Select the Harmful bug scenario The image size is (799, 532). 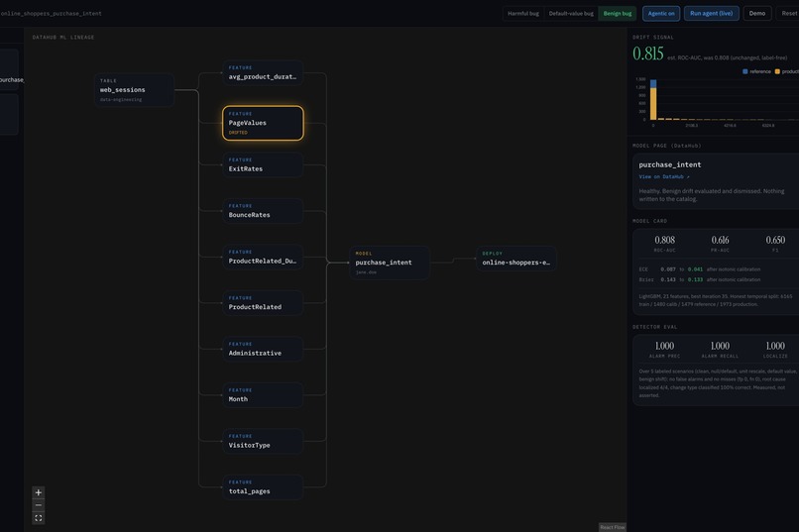point(522,13)
